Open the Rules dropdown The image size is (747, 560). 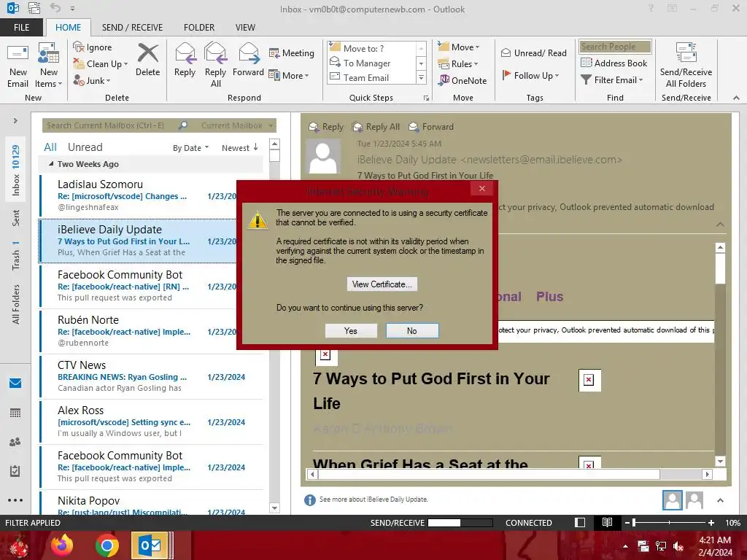pos(458,64)
